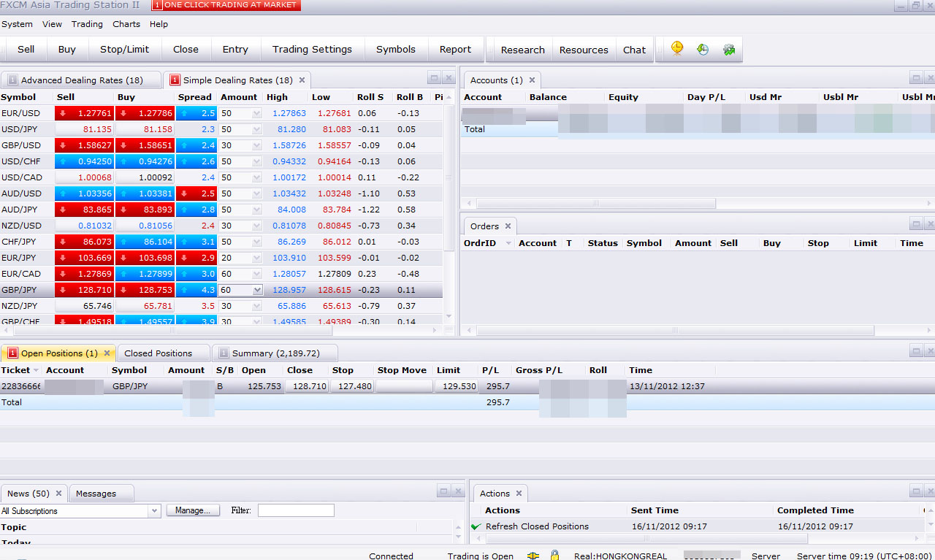Click red One Click Trading banner icon
Viewport: 935px width, 560px height.
point(157,5)
